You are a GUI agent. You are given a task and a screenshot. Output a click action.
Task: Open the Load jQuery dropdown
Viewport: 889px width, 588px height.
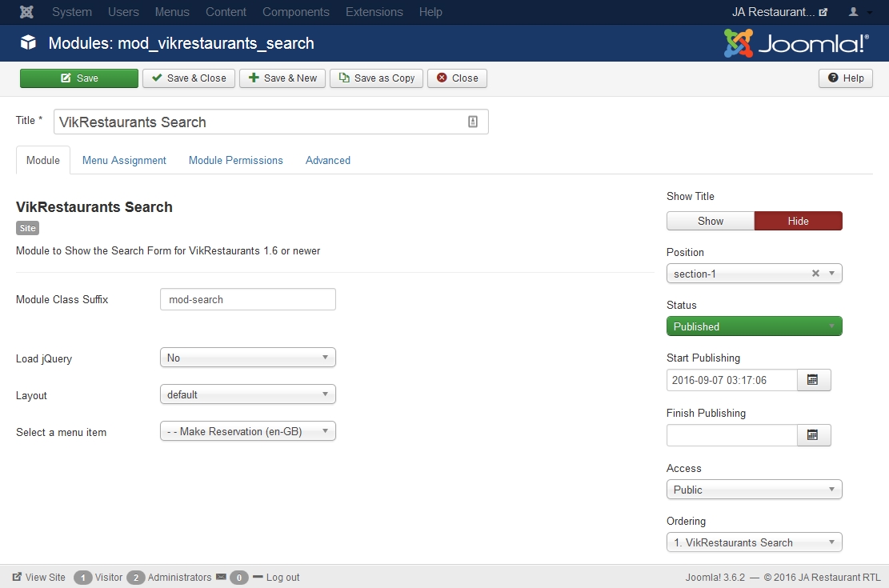pos(248,358)
